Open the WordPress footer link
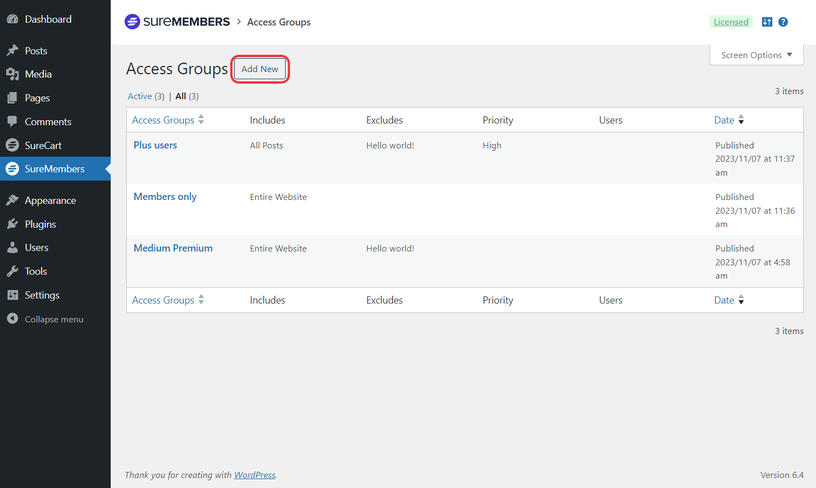 coord(254,474)
